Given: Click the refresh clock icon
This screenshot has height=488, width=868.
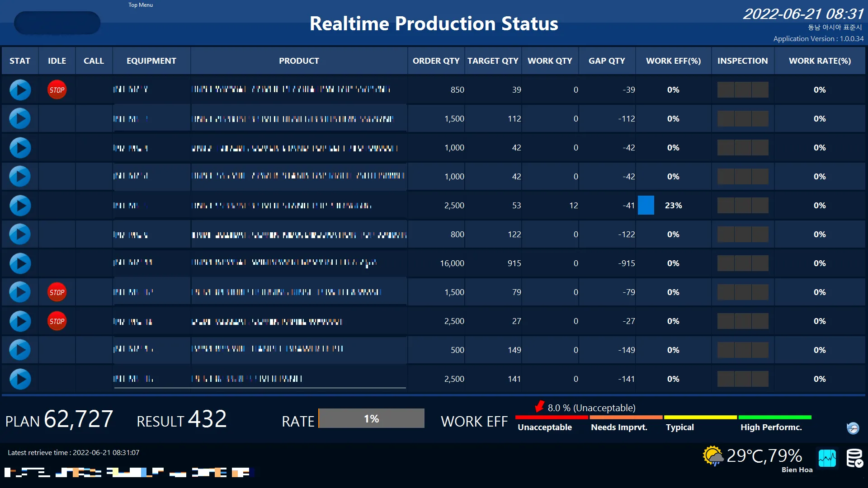Looking at the screenshot, I should tap(853, 428).
